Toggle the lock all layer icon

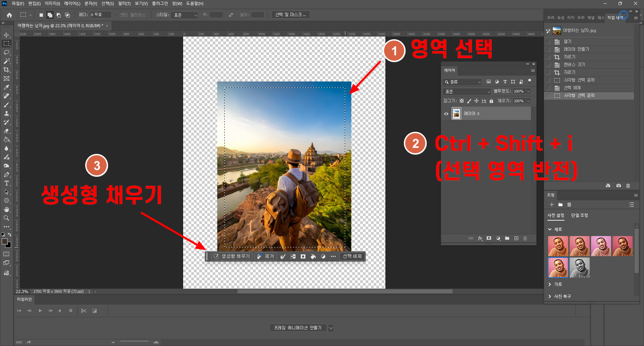[x=491, y=101]
